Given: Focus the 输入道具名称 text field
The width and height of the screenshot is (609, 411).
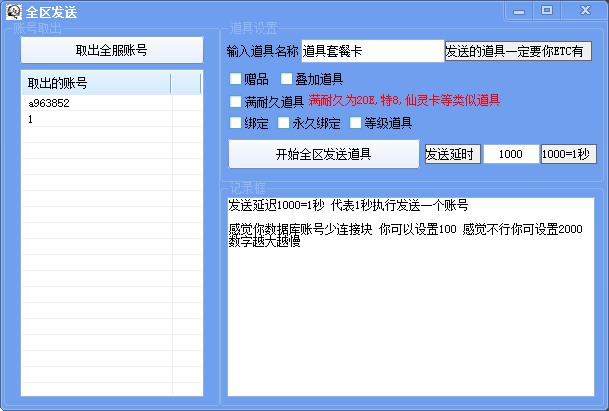Looking at the screenshot, I should (372, 51).
